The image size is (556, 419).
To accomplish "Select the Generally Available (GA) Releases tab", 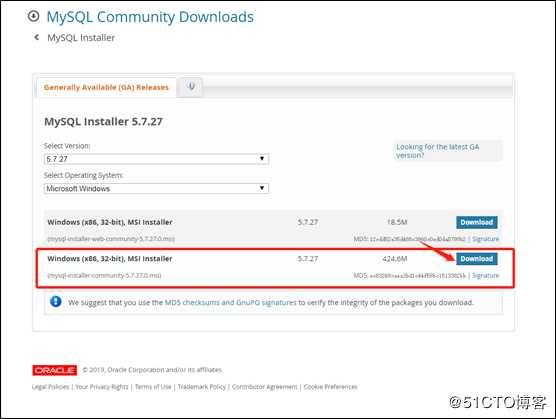I will pos(106,87).
